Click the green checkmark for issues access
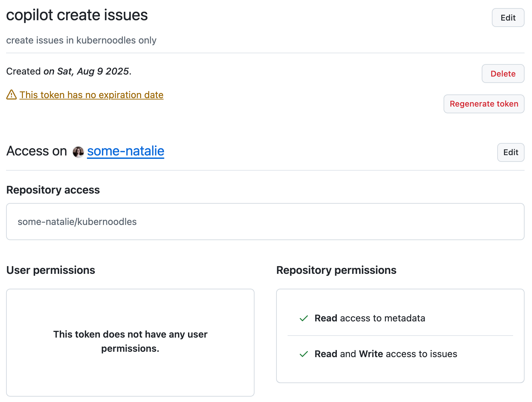The width and height of the screenshot is (532, 402). [x=304, y=354]
